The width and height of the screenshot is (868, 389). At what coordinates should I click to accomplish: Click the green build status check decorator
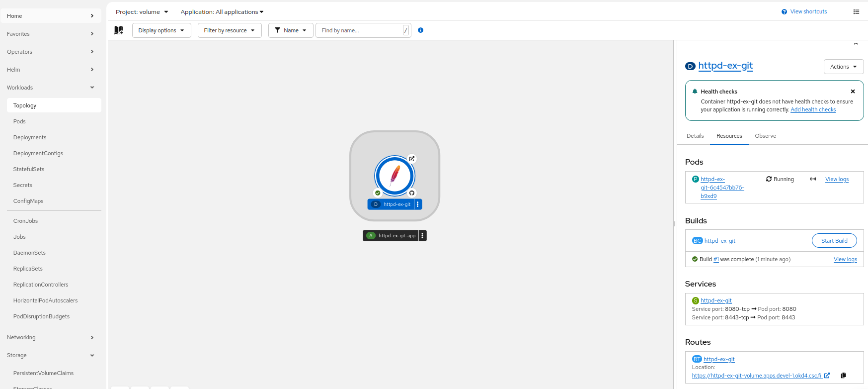378,193
